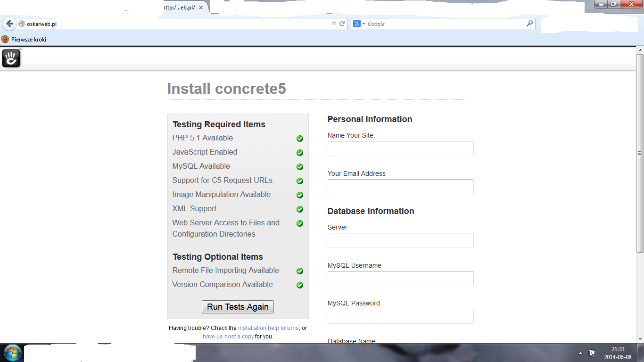The image size is (644, 362).
Task: Click Version Comparison Available text
Action: [223, 284]
